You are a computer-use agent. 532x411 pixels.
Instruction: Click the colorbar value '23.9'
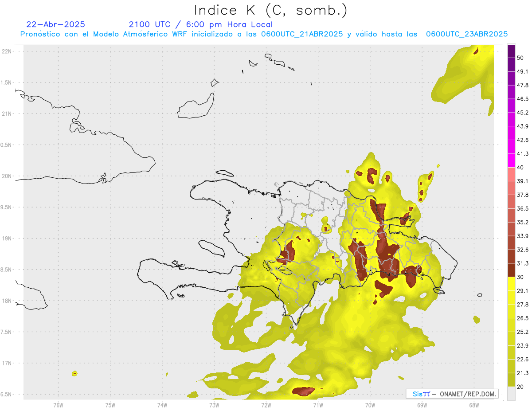point(523,345)
